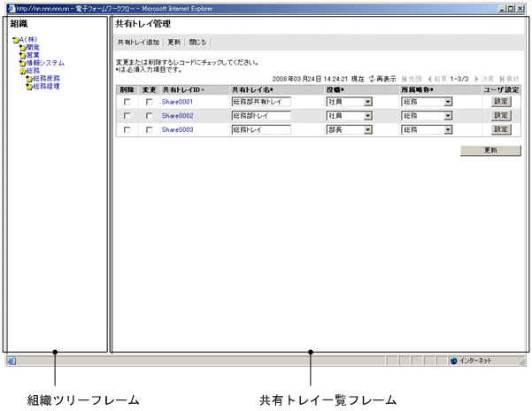
Task: Tick the 変更 checkbox for Share0002
Action: point(150,116)
